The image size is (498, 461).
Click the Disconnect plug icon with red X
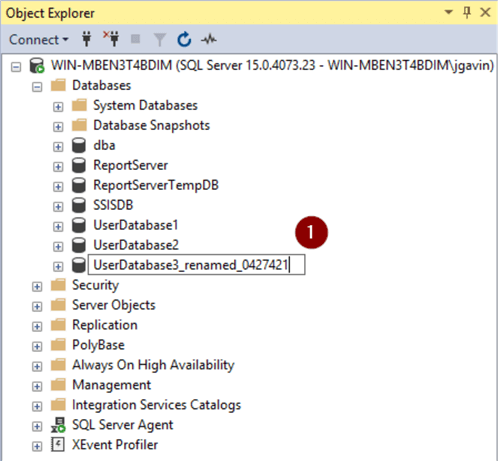click(111, 39)
